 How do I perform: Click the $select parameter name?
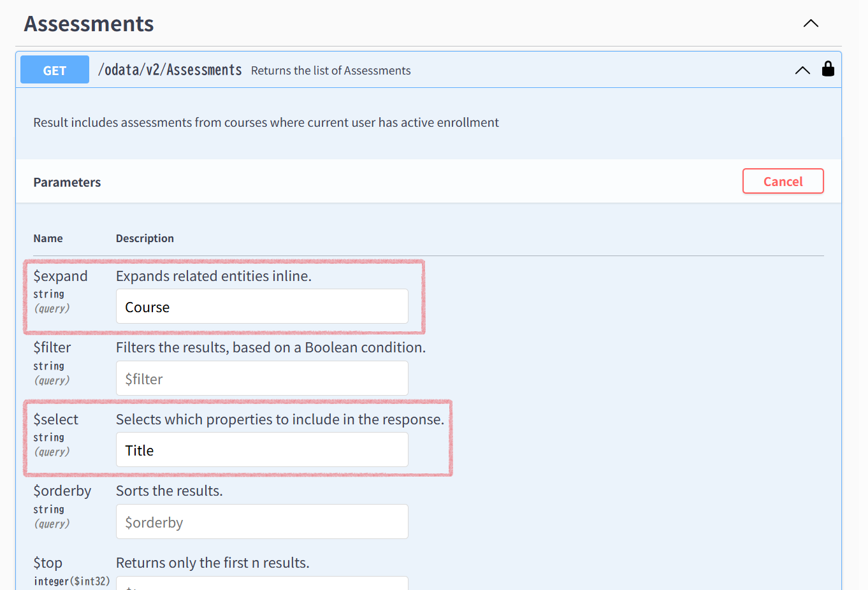pyautogui.click(x=56, y=419)
